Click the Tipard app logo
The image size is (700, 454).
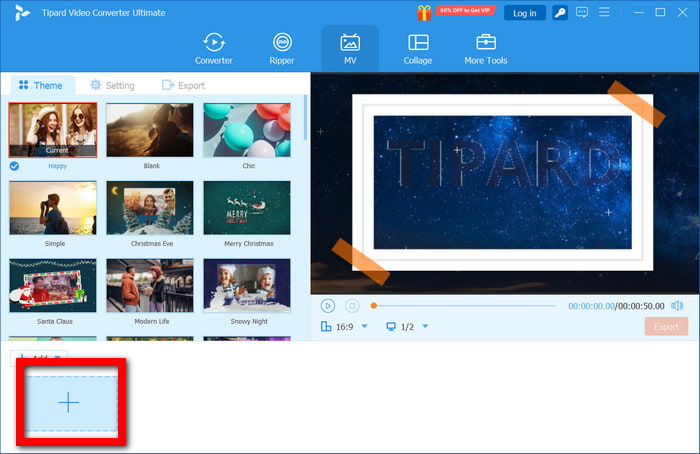[x=21, y=13]
